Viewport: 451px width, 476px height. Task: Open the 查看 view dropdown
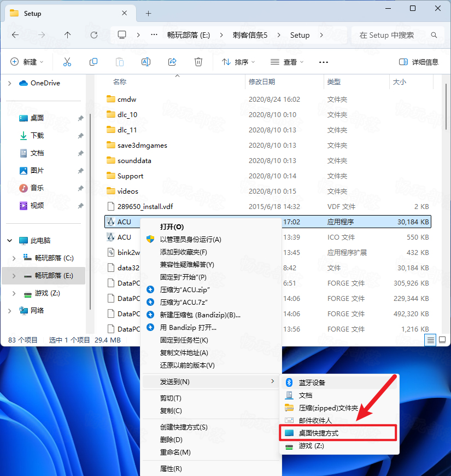click(x=287, y=62)
